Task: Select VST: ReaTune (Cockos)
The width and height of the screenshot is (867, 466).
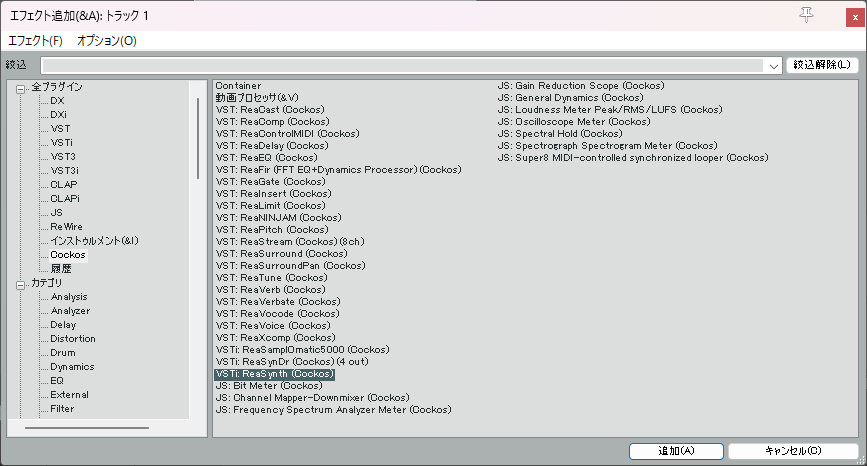Action: click(271, 277)
